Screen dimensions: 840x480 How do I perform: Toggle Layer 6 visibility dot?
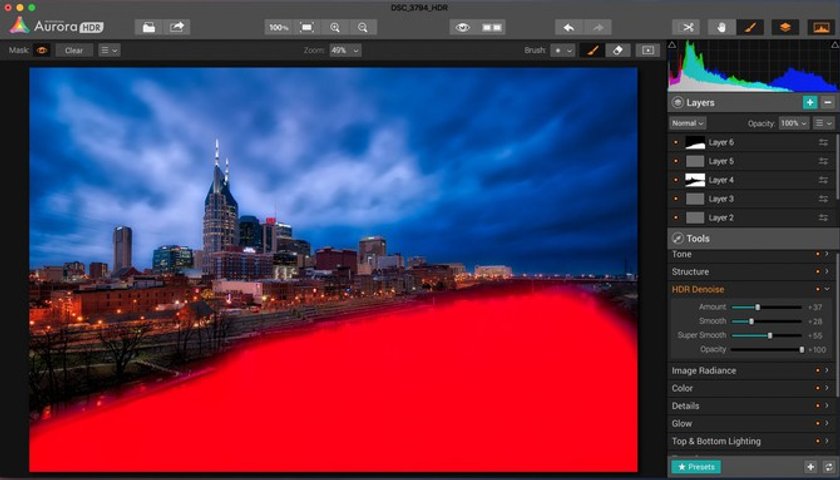click(676, 142)
